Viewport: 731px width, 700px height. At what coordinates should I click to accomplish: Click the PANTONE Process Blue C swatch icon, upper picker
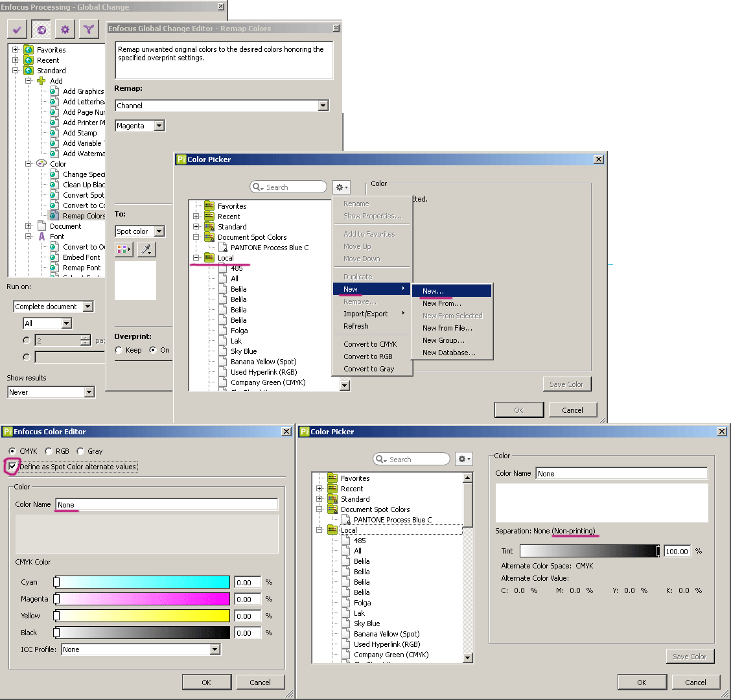pos(223,248)
